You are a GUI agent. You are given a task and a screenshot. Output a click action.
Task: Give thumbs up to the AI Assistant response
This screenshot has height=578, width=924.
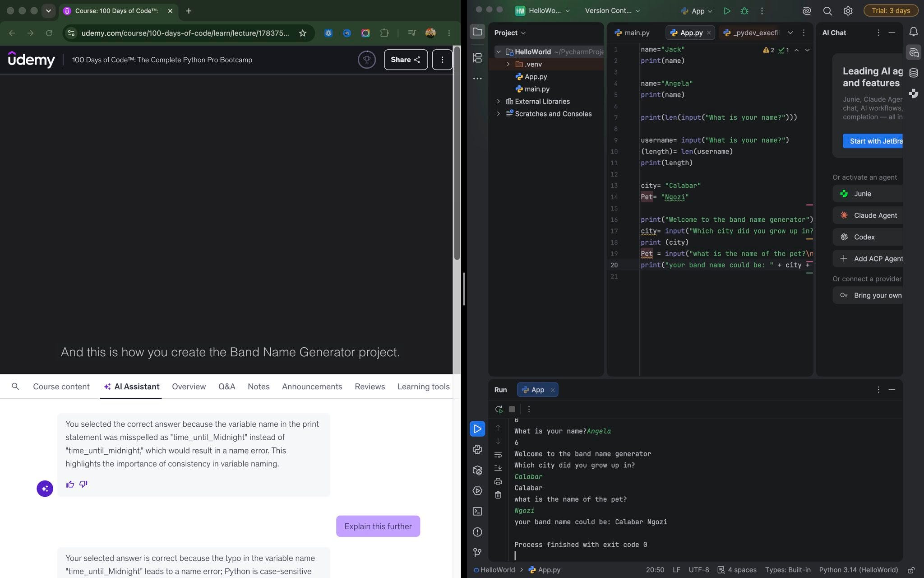70,484
